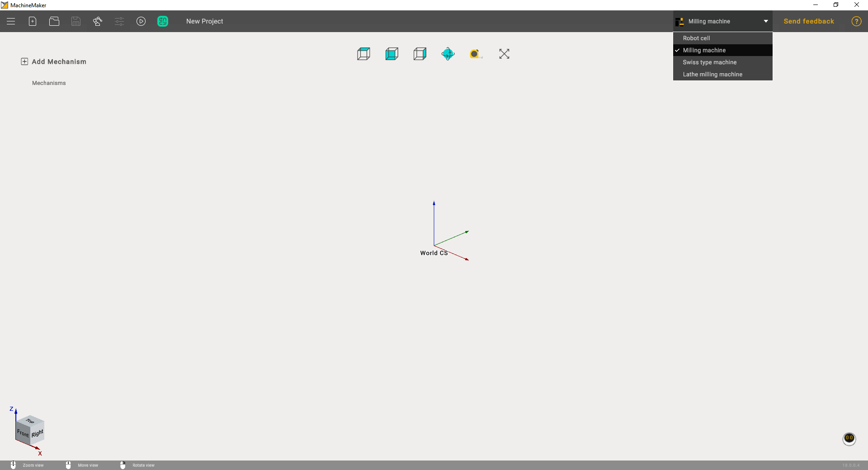Select the Mechanisms tree label

coord(49,83)
